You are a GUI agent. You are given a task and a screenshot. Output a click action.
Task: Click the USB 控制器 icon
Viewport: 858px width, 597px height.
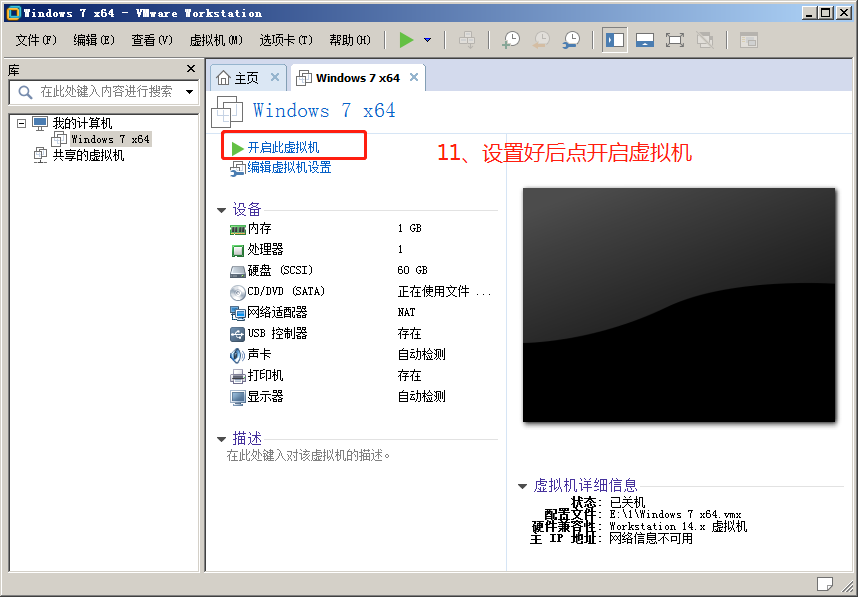pyautogui.click(x=237, y=334)
